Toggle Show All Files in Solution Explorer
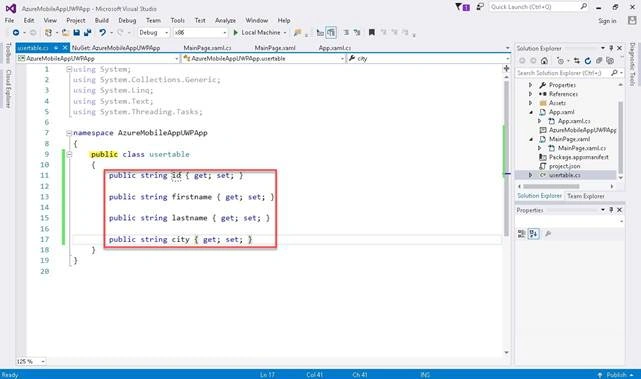641x379 pixels. coord(610,61)
